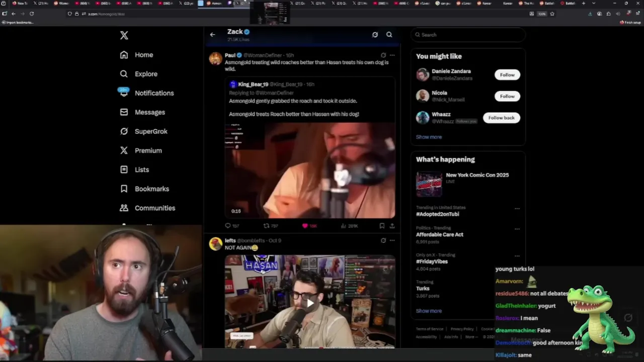Open Asmongold roach video in quoted post
644x362 pixels.
[310, 170]
